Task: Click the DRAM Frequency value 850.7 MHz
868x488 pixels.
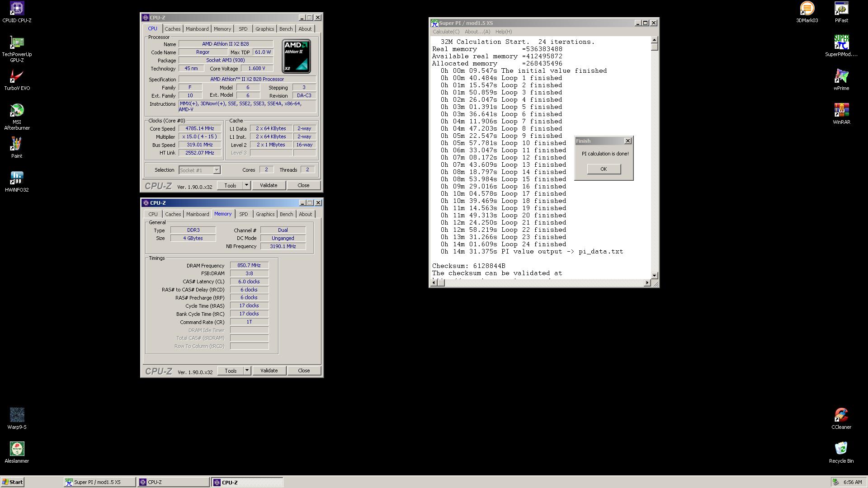Action: (x=249, y=266)
